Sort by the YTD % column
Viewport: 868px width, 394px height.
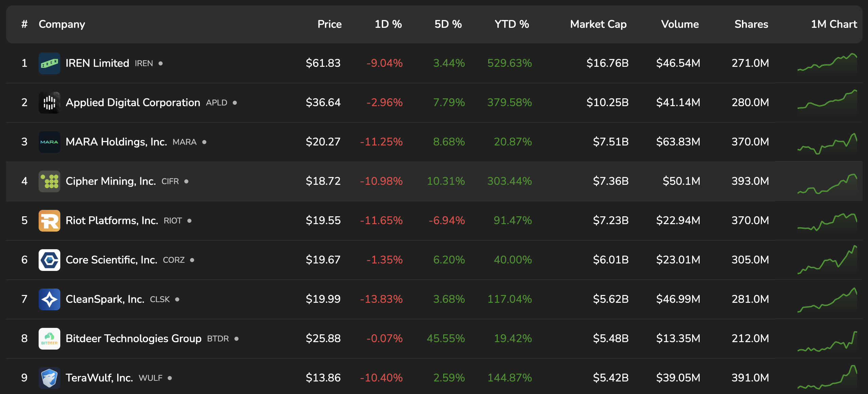tap(512, 24)
